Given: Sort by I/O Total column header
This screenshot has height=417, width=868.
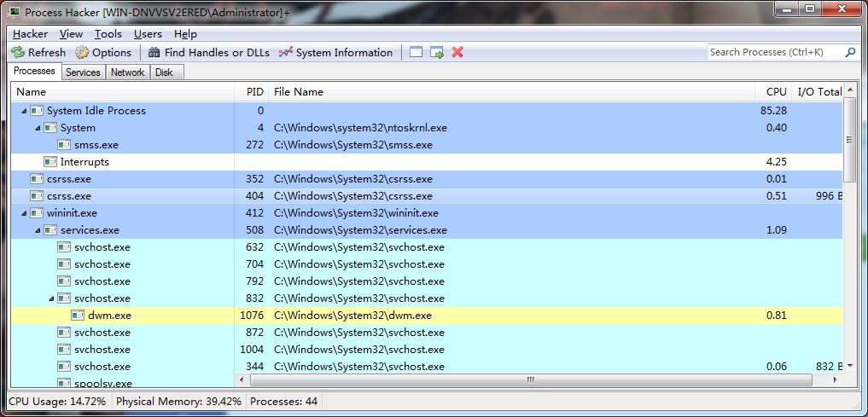Looking at the screenshot, I should pos(817,92).
